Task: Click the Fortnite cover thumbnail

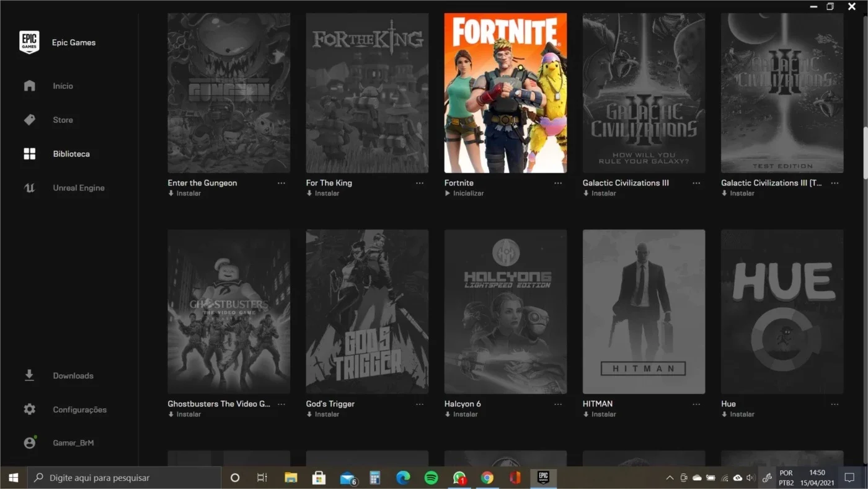Action: tap(505, 93)
